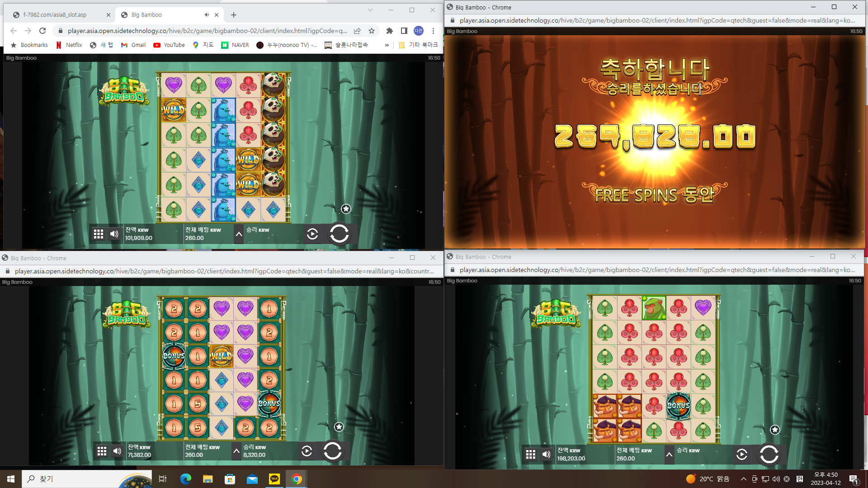Open the NAVER bookmark
This screenshot has width=868, height=488.
[235, 45]
